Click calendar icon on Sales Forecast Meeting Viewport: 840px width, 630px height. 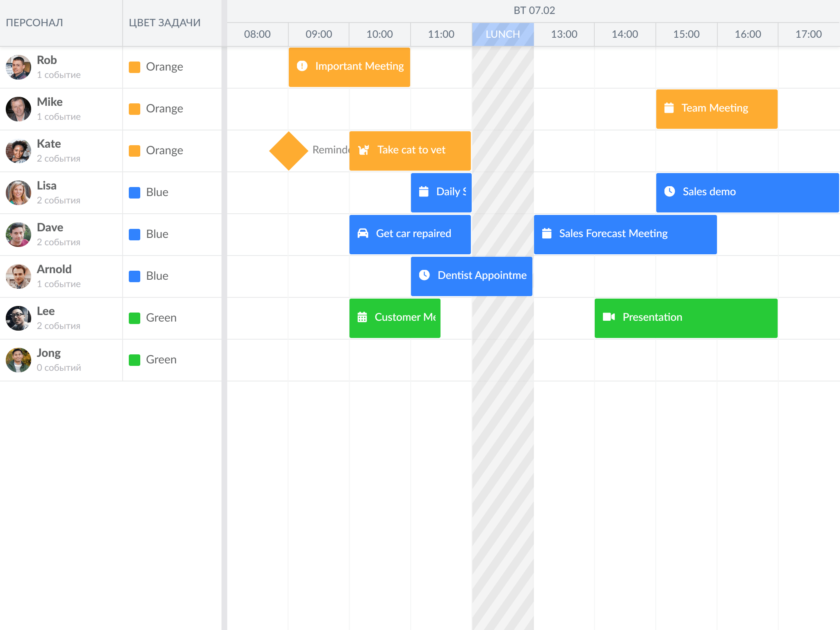[x=547, y=233]
